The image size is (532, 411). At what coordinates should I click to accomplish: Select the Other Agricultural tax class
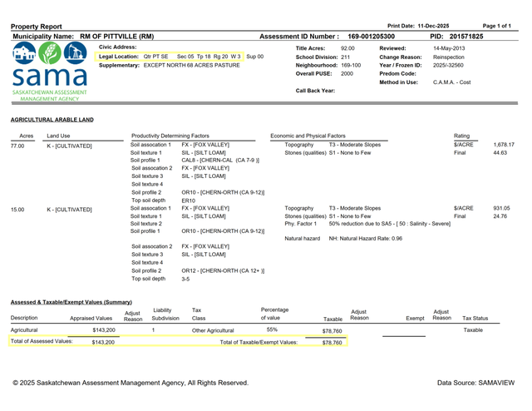pyautogui.click(x=213, y=330)
